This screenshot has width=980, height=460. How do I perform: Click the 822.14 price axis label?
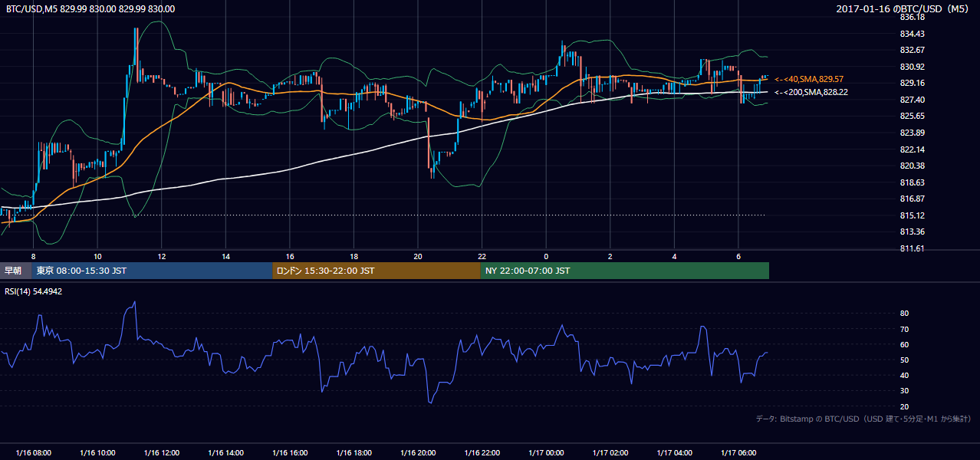[912, 149]
